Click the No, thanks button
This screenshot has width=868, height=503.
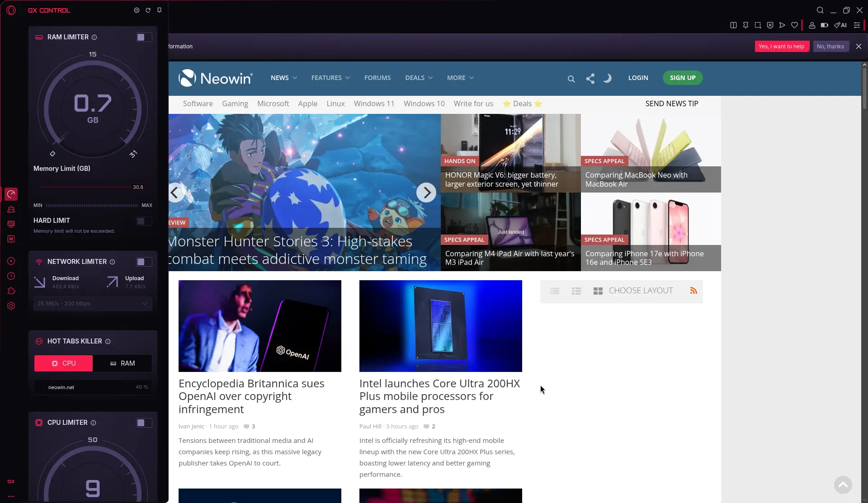click(830, 47)
